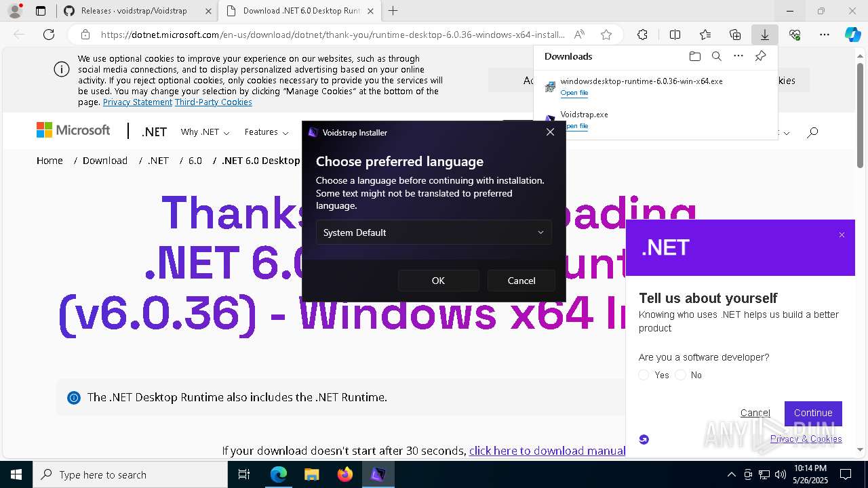This screenshot has width=868, height=488.
Task: Click here to download manually link
Action: pos(547,451)
